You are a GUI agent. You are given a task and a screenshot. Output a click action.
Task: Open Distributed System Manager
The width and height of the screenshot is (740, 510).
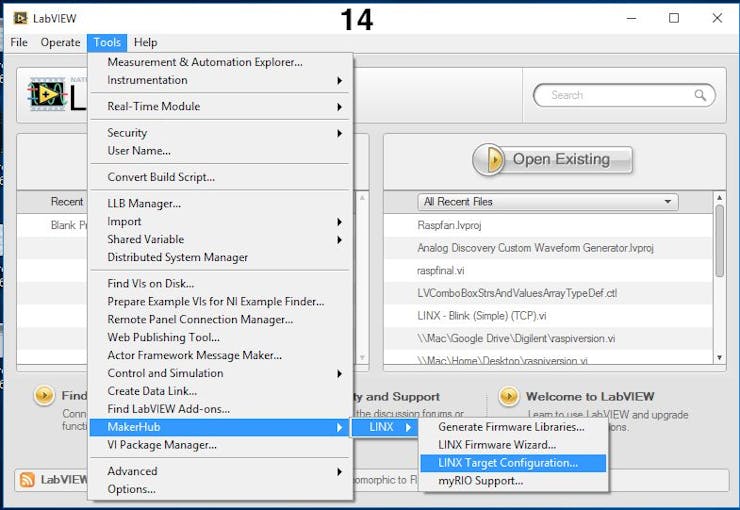(x=221, y=258)
